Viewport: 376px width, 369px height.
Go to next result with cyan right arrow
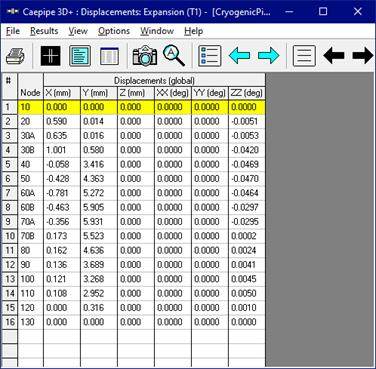click(x=269, y=56)
